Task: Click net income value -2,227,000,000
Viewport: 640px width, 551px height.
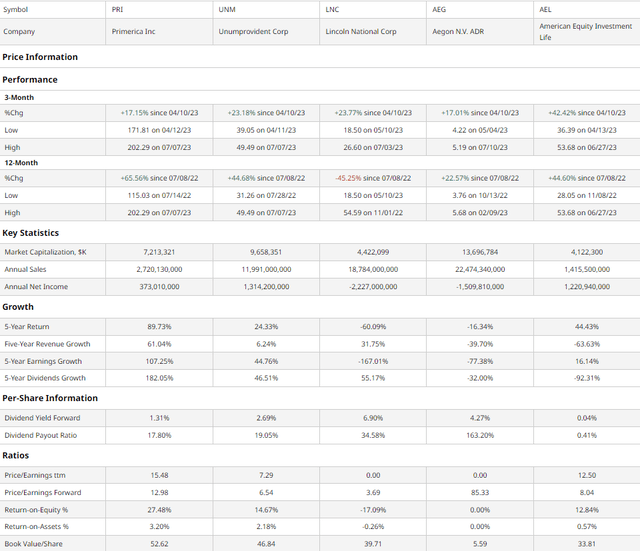Action: pos(373,287)
